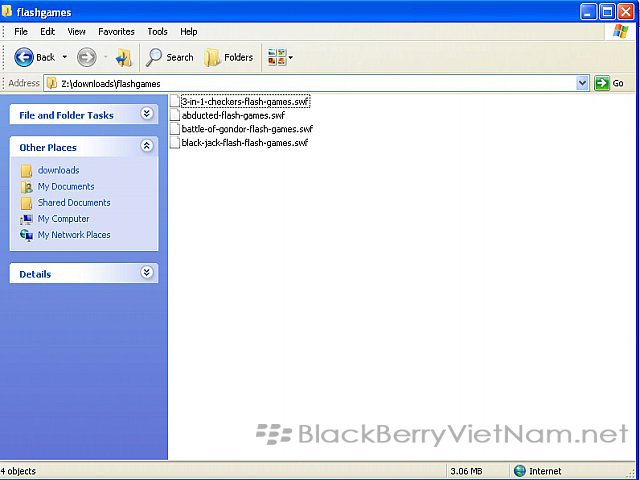Click the Shared Documents folder icon
Viewport: 640px width, 480px height.
[x=27, y=203]
